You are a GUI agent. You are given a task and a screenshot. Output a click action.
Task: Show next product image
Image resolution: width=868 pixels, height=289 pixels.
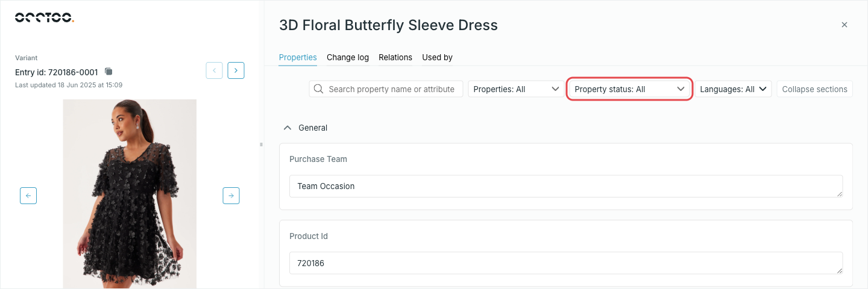[231, 196]
